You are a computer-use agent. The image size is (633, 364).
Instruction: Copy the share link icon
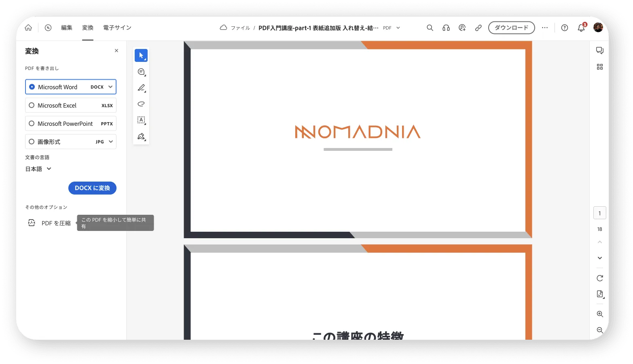click(478, 28)
